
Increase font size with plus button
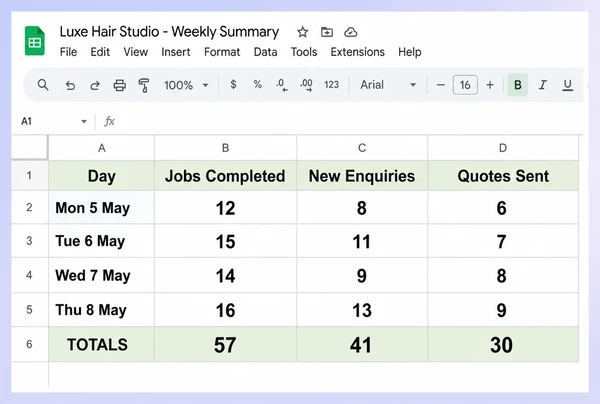pyautogui.click(x=490, y=85)
